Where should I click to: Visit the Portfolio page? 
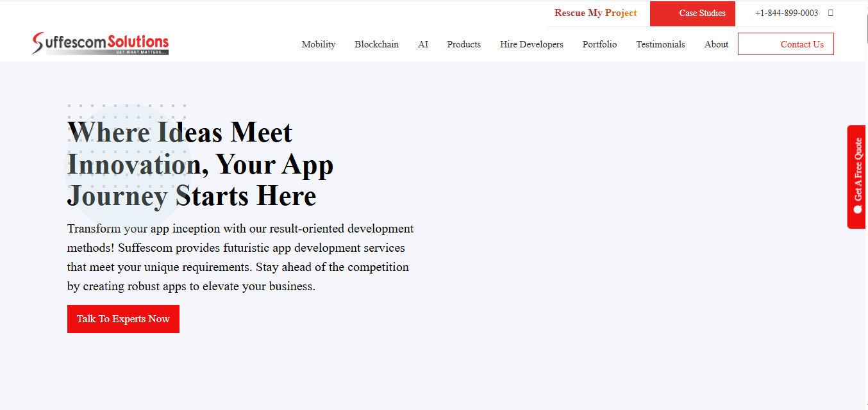[x=599, y=44]
